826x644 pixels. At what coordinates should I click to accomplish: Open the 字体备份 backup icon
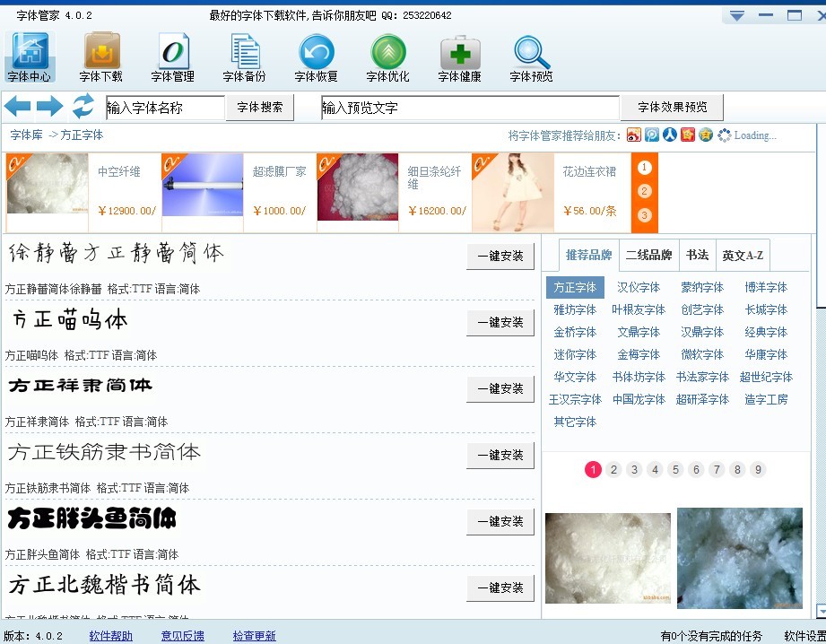pos(245,57)
